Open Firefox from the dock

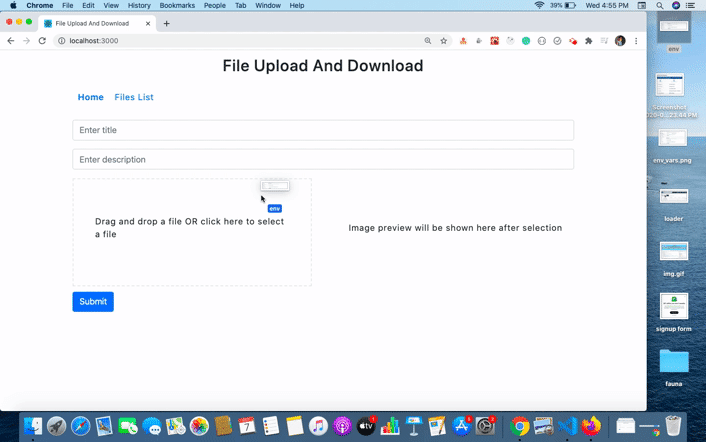tap(591, 426)
